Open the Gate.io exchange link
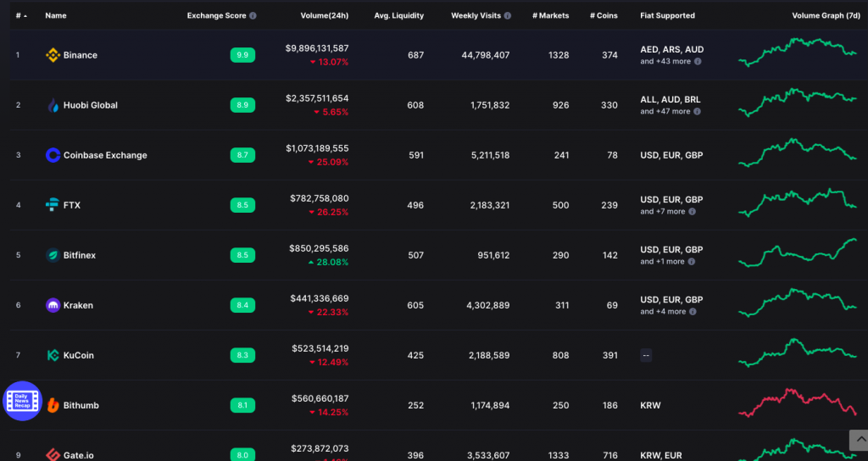The image size is (868, 461). pos(79,455)
